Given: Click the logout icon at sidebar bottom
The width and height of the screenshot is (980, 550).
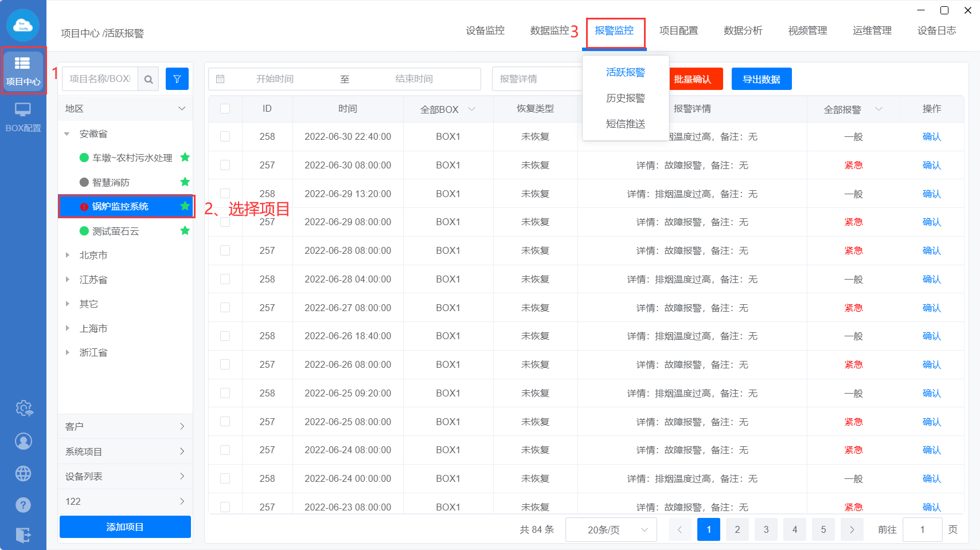Looking at the screenshot, I should (x=24, y=535).
